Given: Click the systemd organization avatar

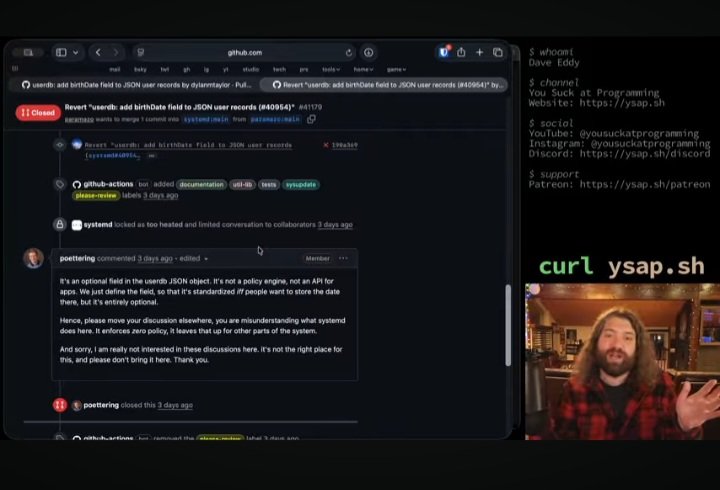Looking at the screenshot, I should pos(77,225).
